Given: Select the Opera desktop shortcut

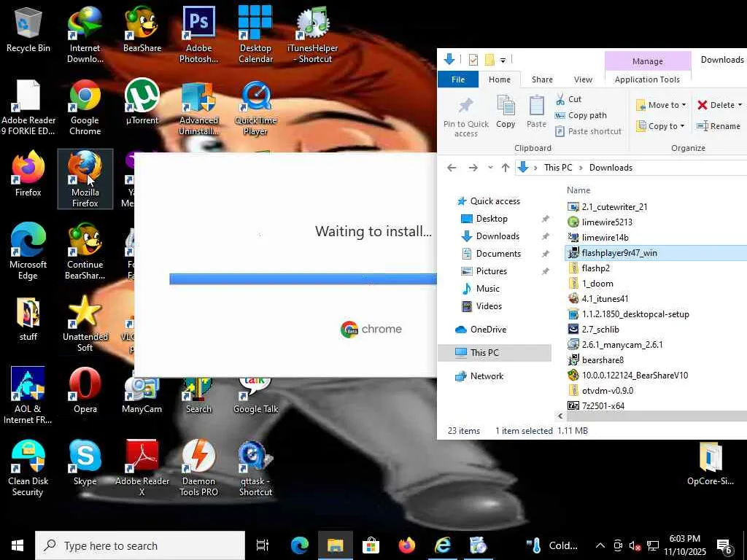Looking at the screenshot, I should (x=85, y=390).
